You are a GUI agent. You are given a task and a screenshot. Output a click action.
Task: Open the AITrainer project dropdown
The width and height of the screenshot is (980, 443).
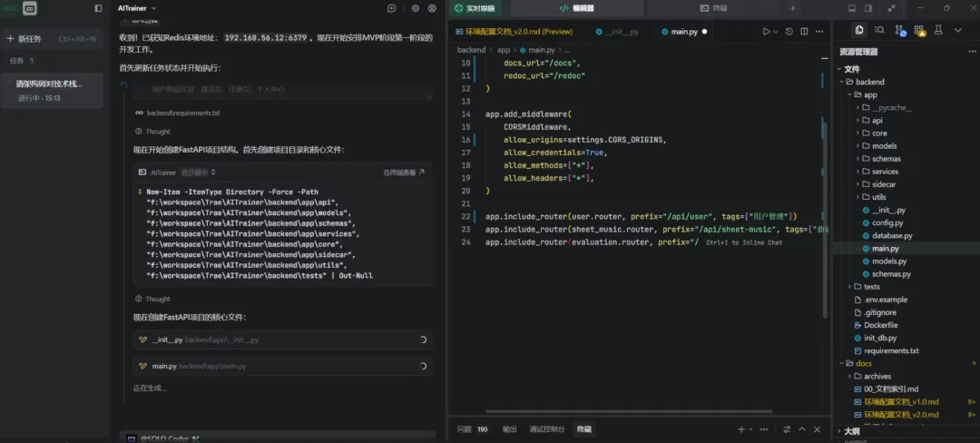(x=137, y=8)
